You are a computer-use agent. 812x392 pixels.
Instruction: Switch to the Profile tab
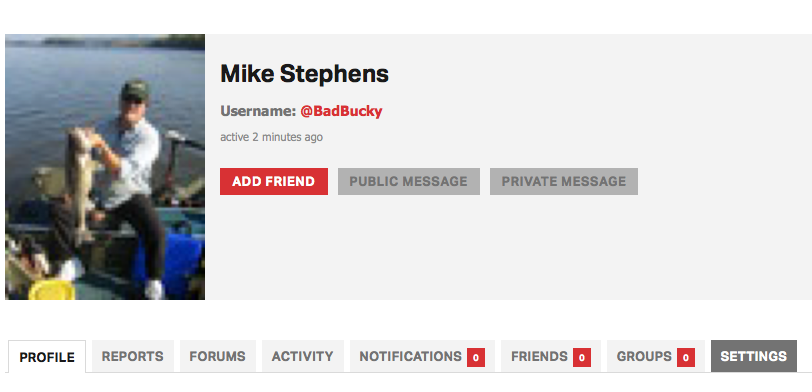pos(47,357)
